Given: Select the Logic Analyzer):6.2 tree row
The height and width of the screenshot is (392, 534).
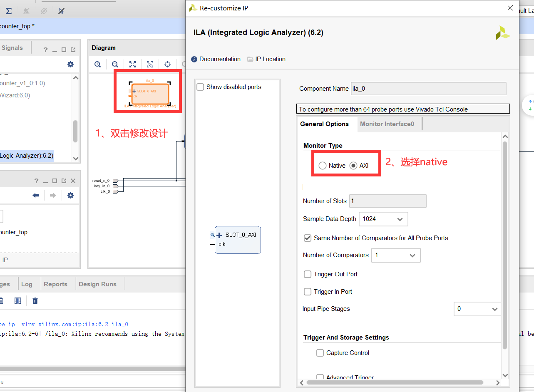Looking at the screenshot, I should pyautogui.click(x=27, y=156).
